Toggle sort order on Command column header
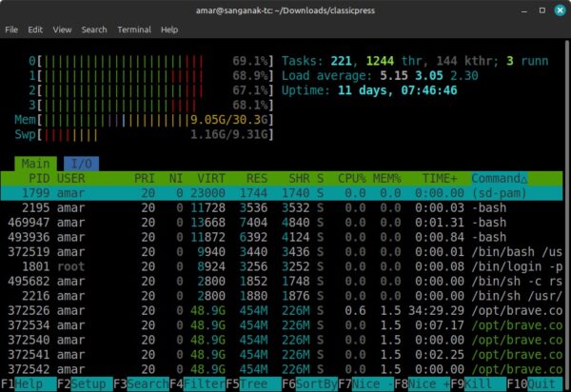The width and height of the screenshot is (571, 392). [x=500, y=178]
